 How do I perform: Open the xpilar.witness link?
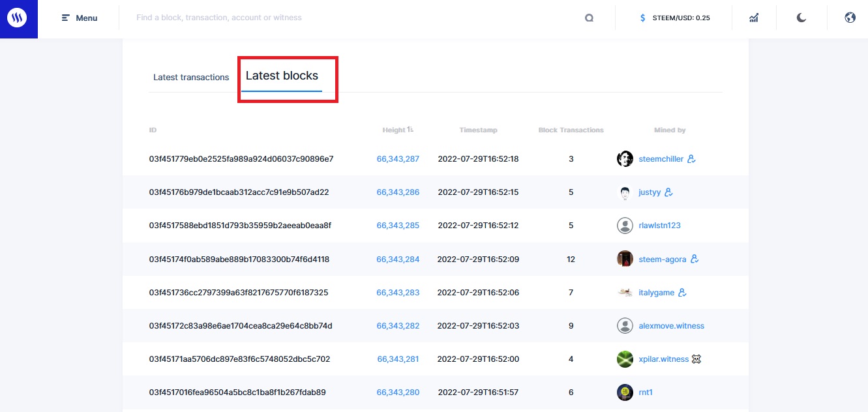664,359
